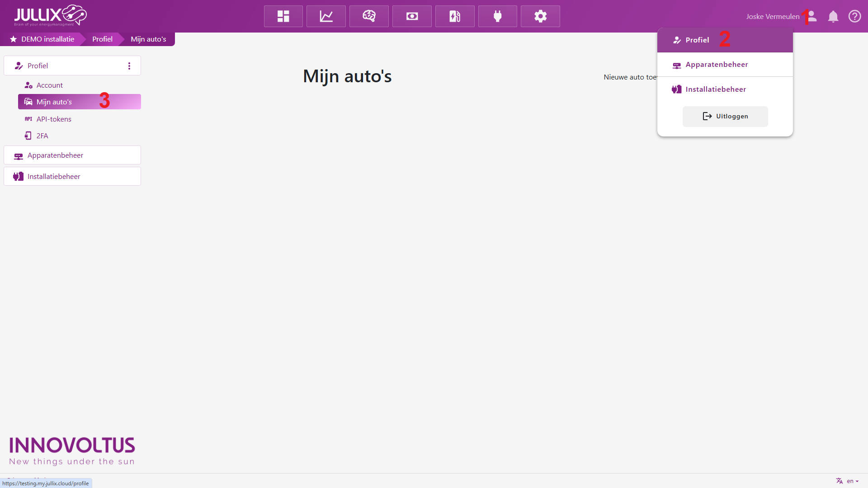Select 2FA in the sidebar

tap(42, 136)
